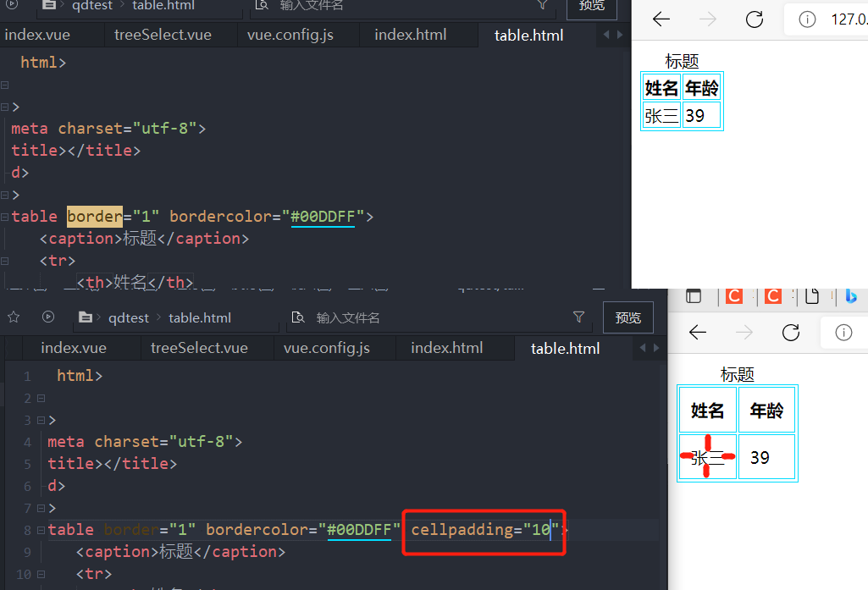The image size is (868, 590).
Task: Click the 张三 cell in upper preview table
Action: (x=661, y=115)
